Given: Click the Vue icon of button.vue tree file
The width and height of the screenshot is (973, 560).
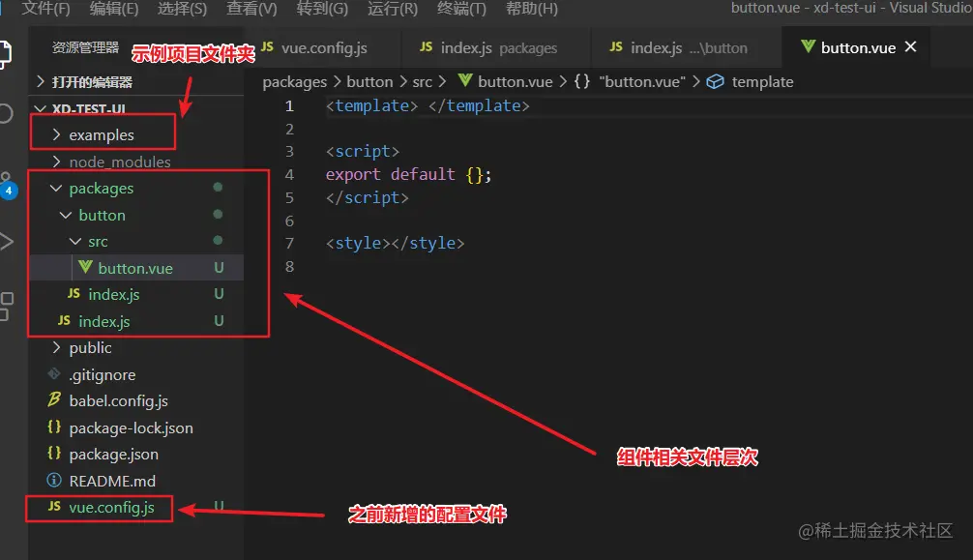Looking at the screenshot, I should tap(85, 268).
